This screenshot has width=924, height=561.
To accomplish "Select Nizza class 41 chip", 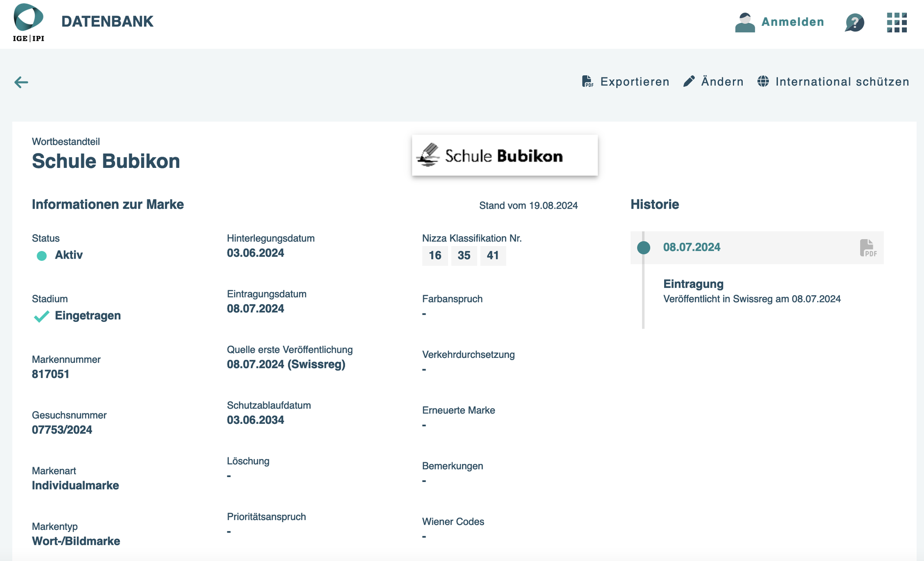I will click(x=493, y=255).
